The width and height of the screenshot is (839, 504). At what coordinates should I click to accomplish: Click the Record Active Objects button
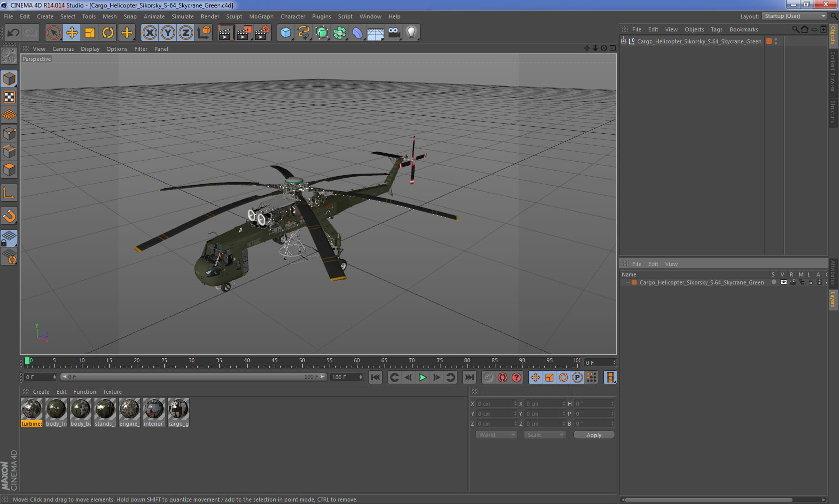tap(488, 377)
